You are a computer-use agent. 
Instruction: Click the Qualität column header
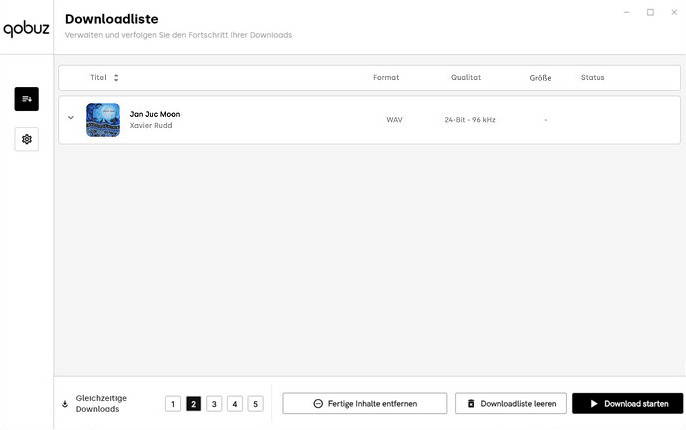[x=466, y=77]
